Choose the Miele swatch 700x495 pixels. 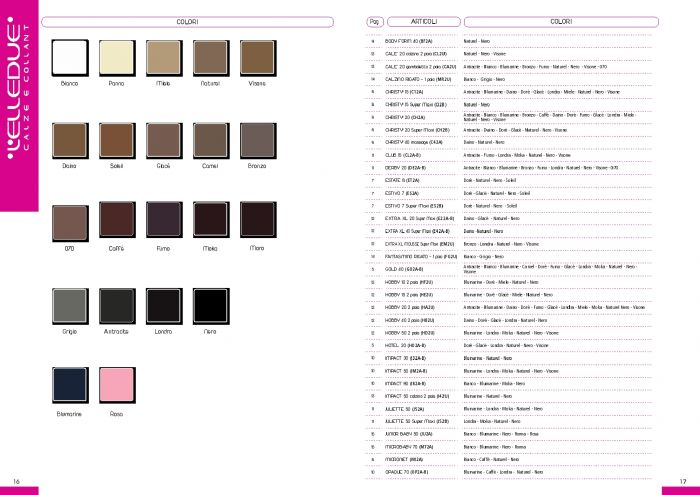tap(164, 58)
